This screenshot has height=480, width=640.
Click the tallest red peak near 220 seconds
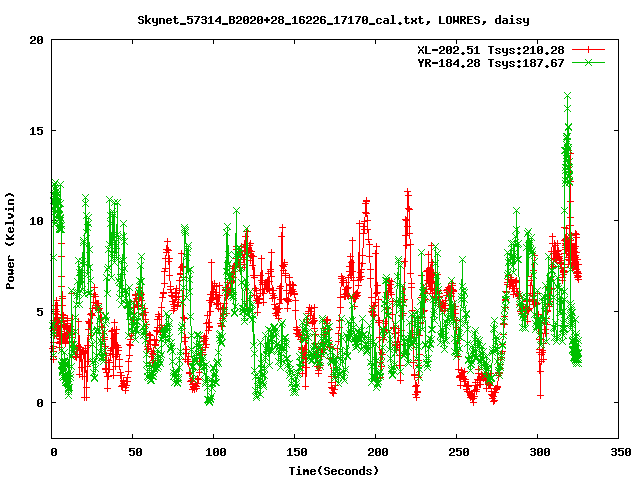(x=407, y=191)
